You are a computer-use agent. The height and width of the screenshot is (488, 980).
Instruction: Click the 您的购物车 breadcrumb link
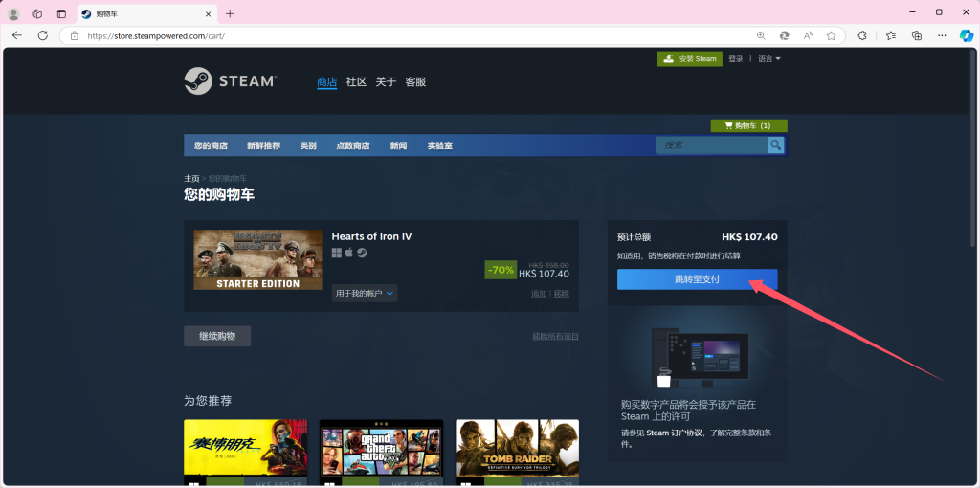(228, 179)
